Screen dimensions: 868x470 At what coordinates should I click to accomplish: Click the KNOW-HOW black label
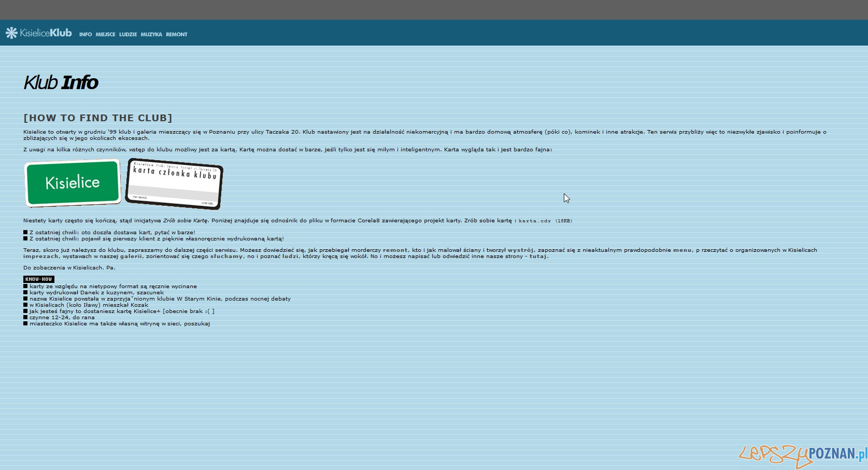coord(39,279)
